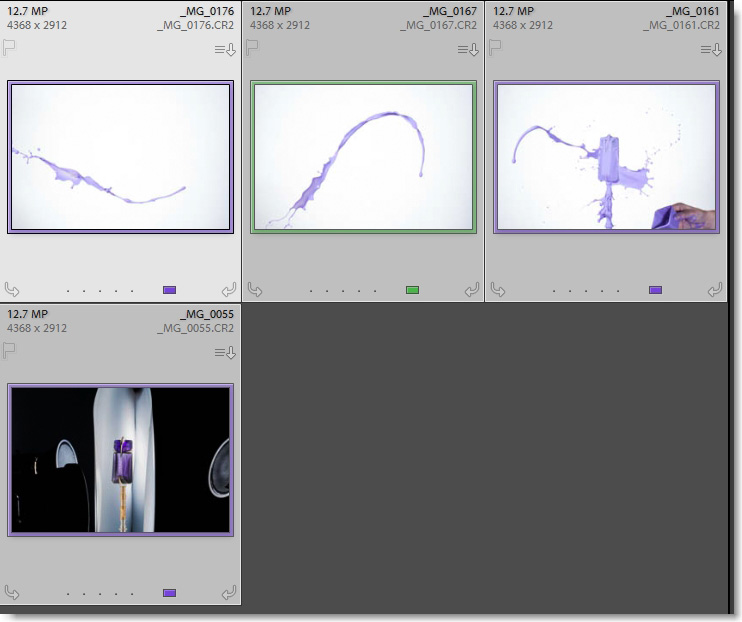
Task: Rotate _MG_0161 counterclockwise using left arrow
Action: 498,289
